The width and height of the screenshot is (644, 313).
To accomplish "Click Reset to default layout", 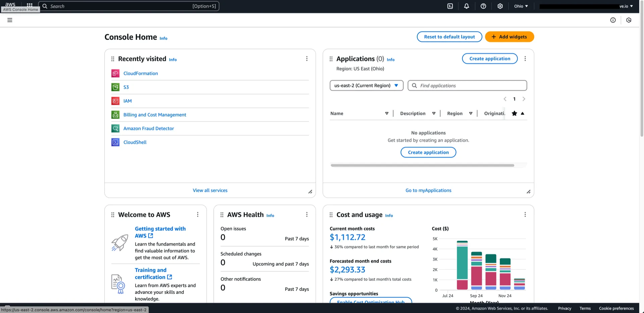I will pyautogui.click(x=449, y=37).
